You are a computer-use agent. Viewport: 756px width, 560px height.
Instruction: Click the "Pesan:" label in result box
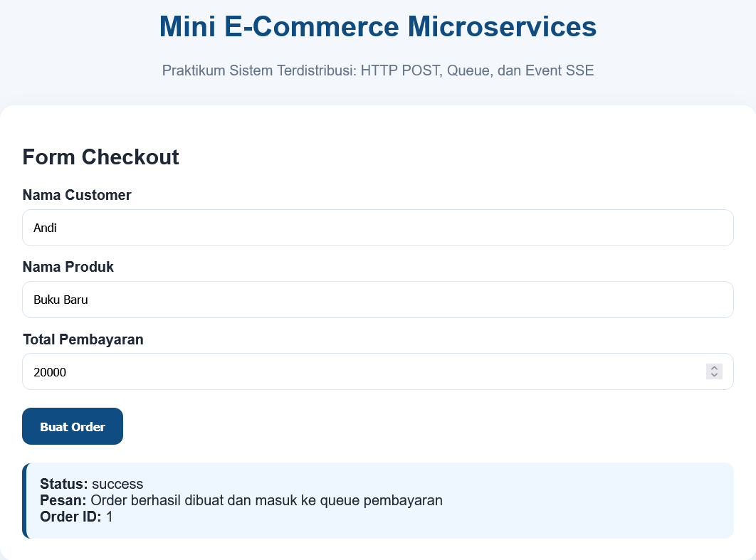63,500
